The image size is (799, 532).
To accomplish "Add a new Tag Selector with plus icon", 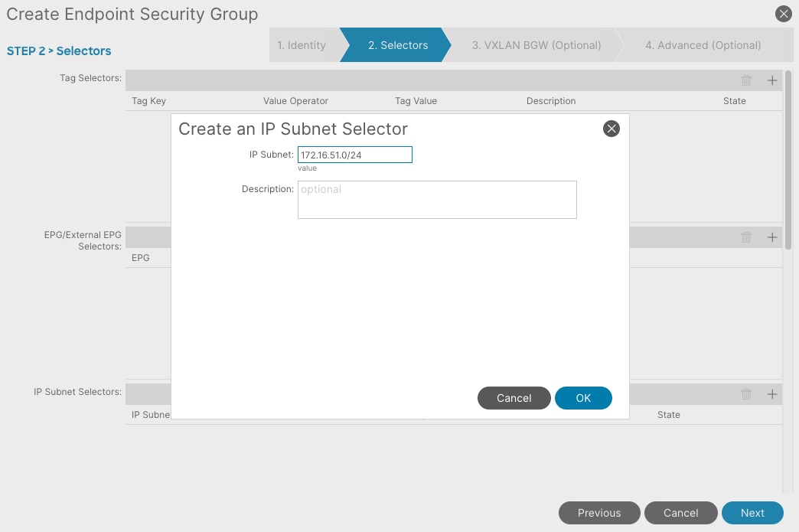I will click(x=772, y=80).
